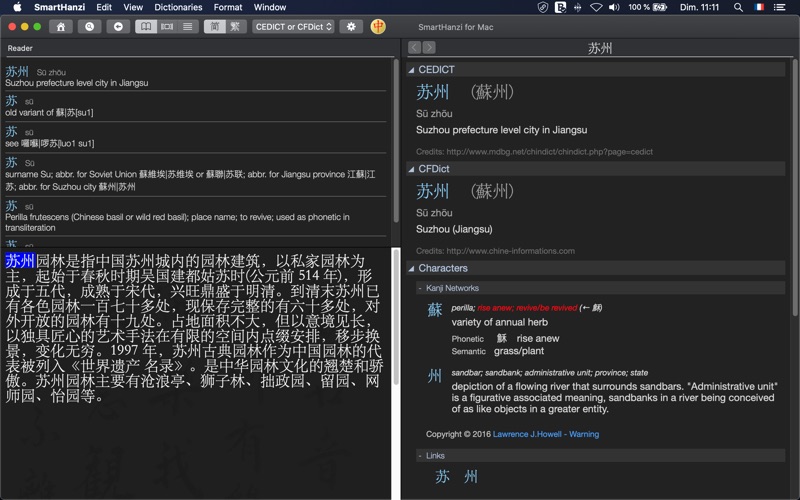This screenshot has height=500, width=800.
Task: Click the CFDict headword 苏州
Action: (433, 191)
